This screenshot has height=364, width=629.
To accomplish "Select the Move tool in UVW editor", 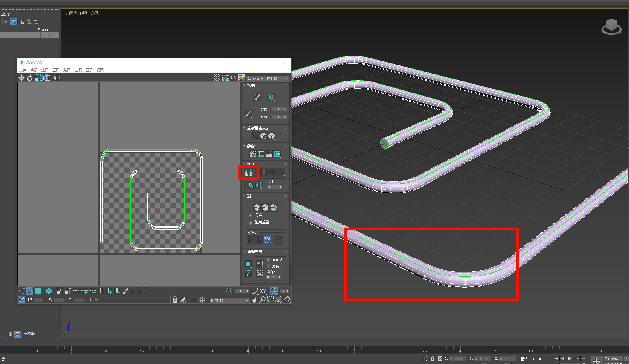I will (x=22, y=78).
